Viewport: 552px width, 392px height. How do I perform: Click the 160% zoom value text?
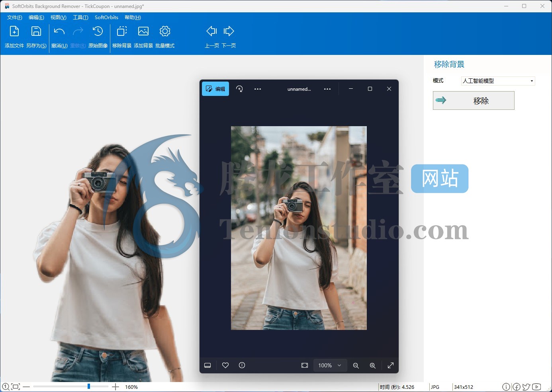click(131, 387)
